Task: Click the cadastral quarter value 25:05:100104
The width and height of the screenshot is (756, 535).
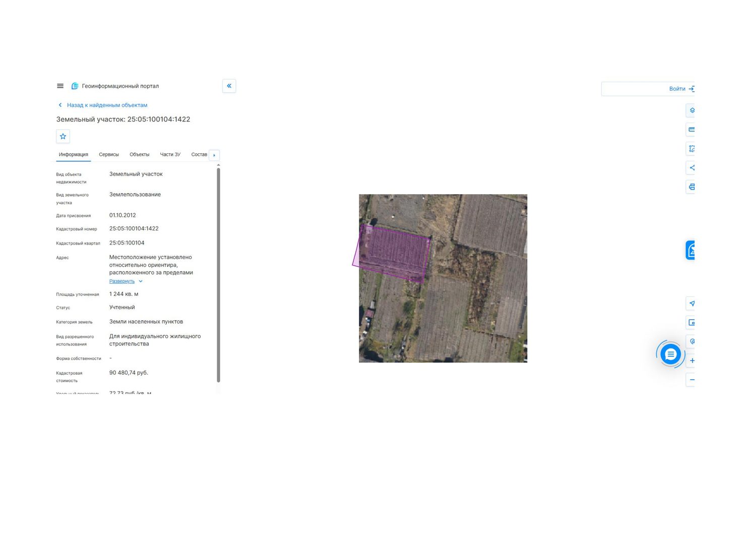Action: pyautogui.click(x=127, y=243)
